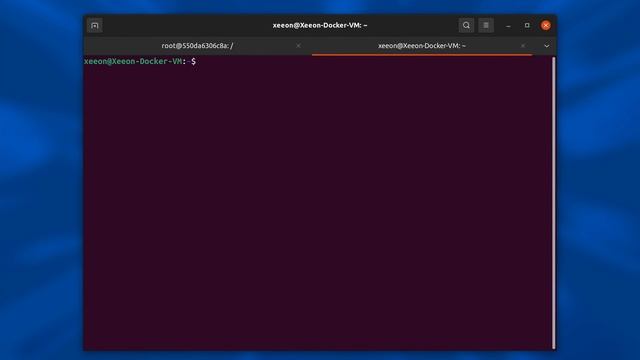Open the terminal hamburger menu
Screen dimensions: 640x360
pyautogui.click(x=486, y=25)
